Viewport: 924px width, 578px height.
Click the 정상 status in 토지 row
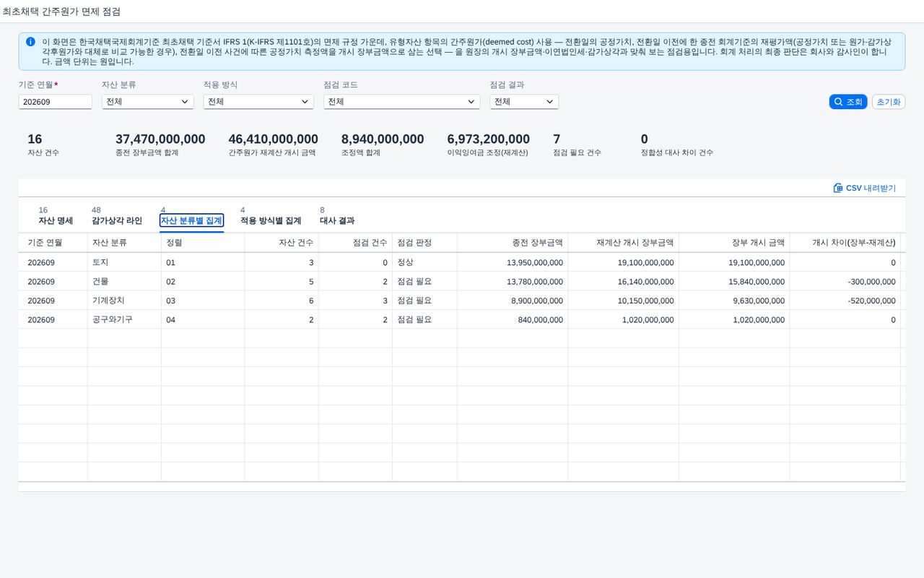pos(405,262)
